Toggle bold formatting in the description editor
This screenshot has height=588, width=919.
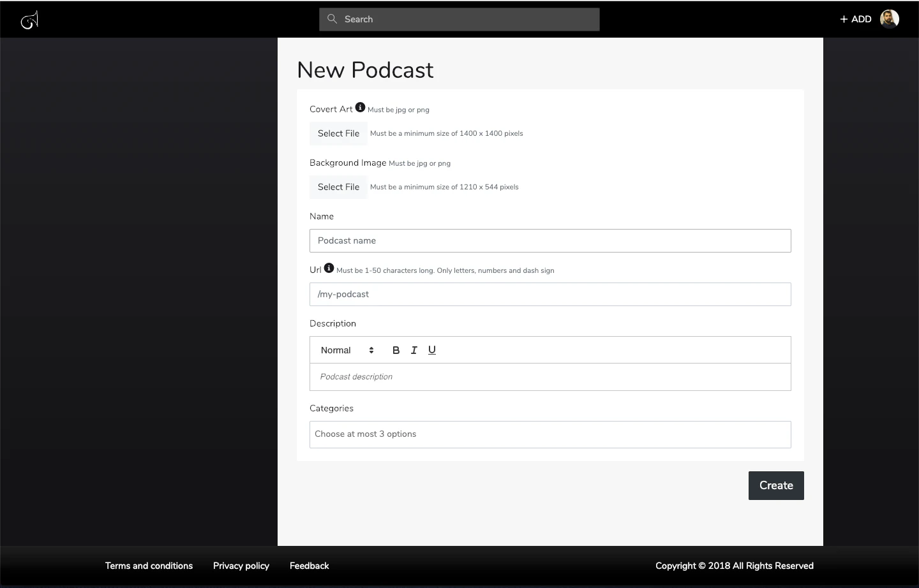click(x=396, y=350)
